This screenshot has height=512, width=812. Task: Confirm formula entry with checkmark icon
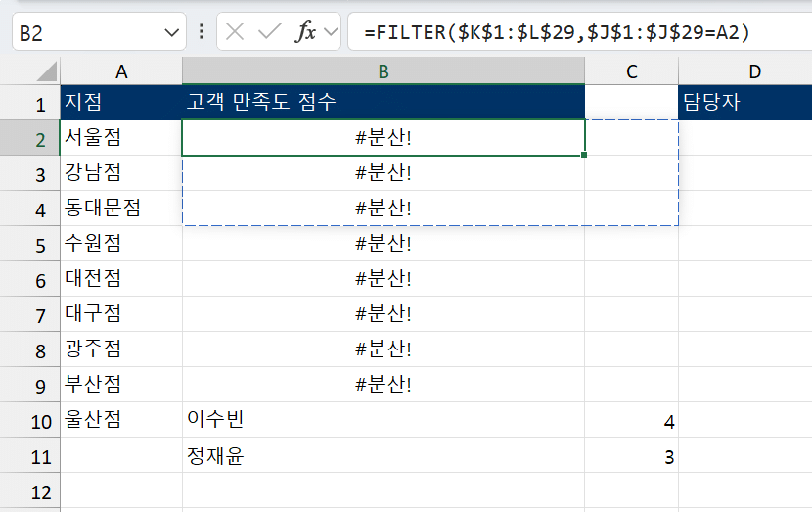click(x=270, y=32)
